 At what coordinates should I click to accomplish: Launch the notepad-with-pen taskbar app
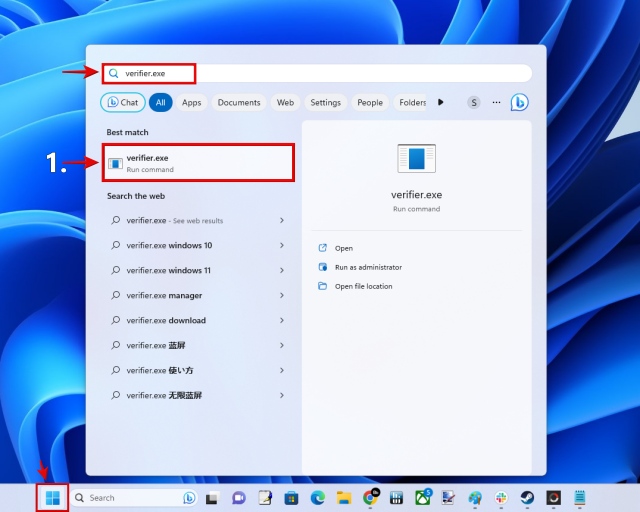pos(265,498)
